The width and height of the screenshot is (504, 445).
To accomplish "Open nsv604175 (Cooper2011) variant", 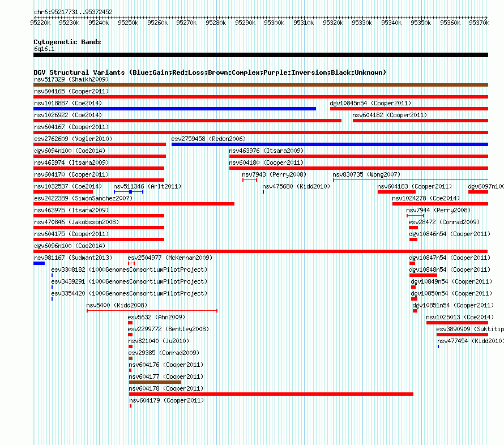I will (x=71, y=234).
